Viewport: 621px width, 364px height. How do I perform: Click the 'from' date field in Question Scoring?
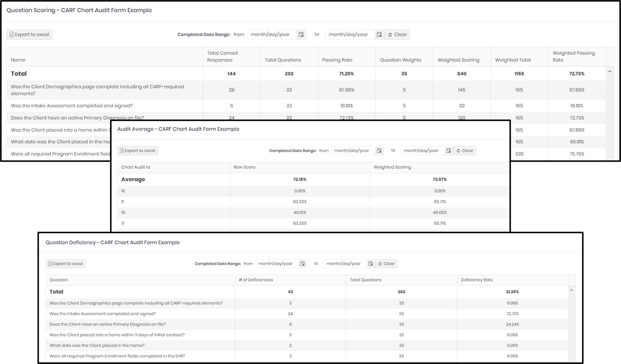tap(271, 34)
